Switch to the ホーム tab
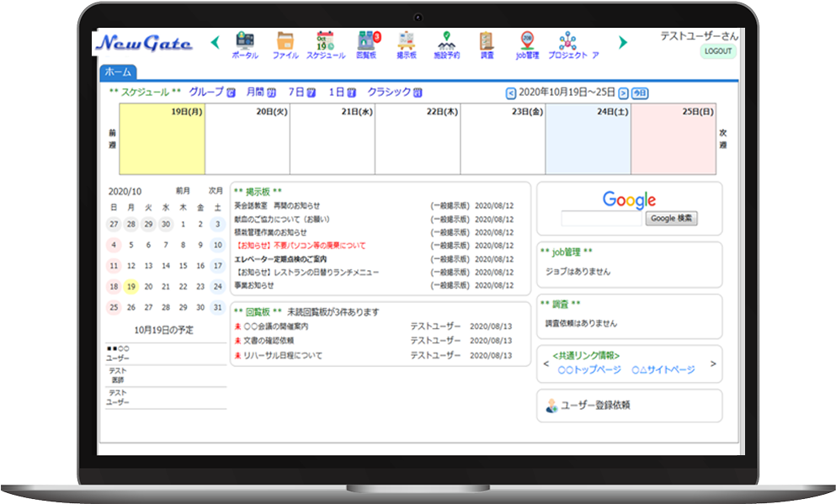The height and width of the screenshot is (504, 836). pos(117,72)
